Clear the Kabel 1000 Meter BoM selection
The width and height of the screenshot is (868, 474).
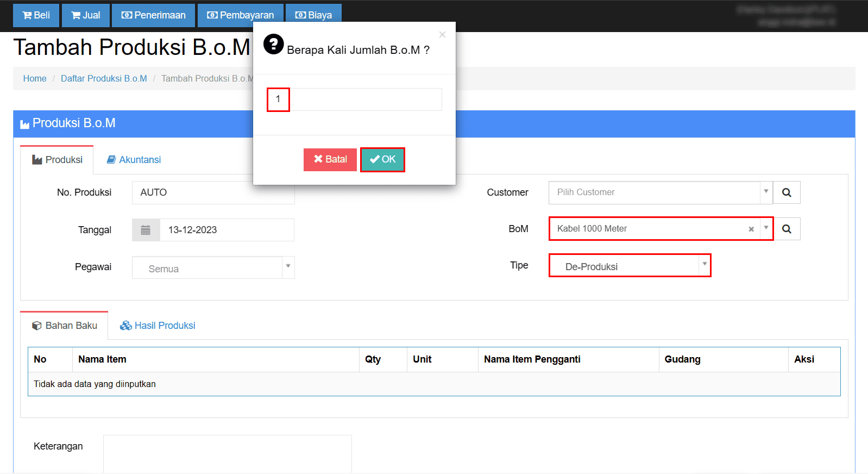point(751,229)
